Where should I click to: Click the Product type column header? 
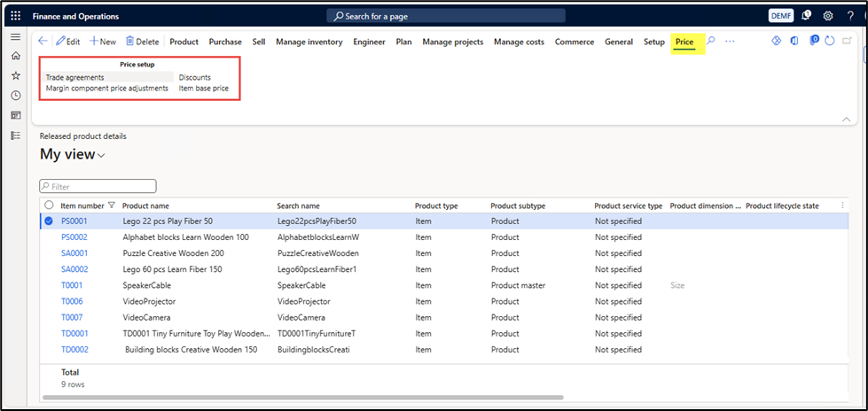(436, 205)
